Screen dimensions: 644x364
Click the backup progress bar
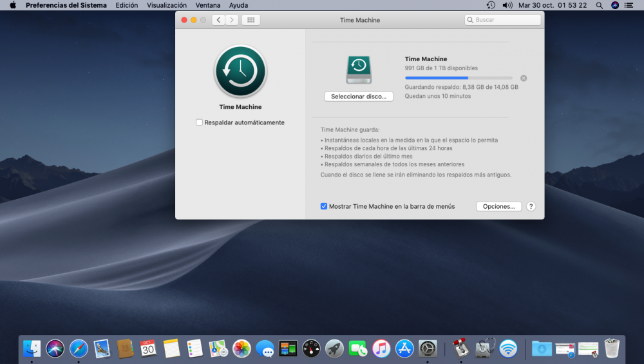[x=459, y=78]
